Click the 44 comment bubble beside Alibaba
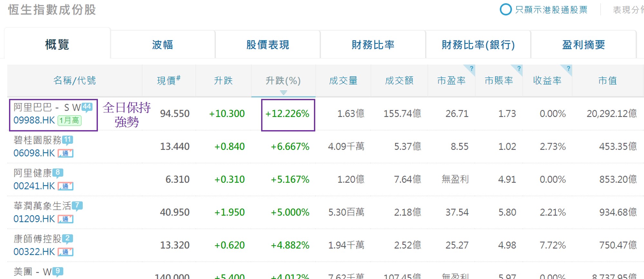This screenshot has height=279, width=644. click(87, 107)
